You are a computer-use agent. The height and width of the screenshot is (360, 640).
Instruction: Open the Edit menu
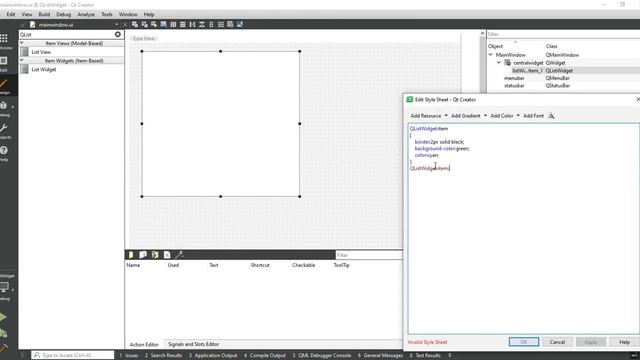[x=11, y=14]
